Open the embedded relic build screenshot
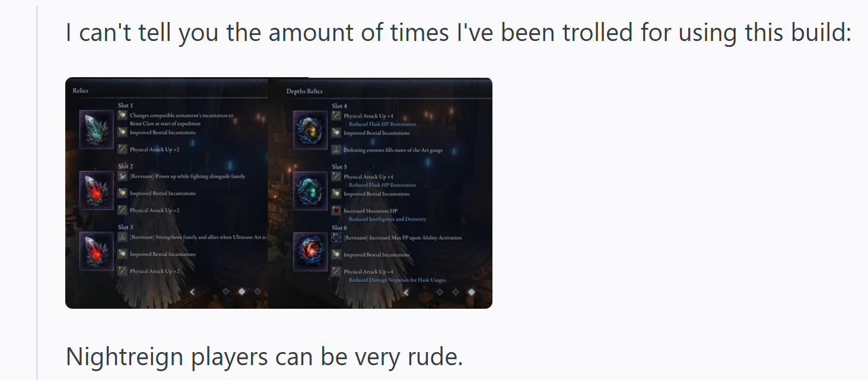Viewport: 868px width, 380px height. 279,193
